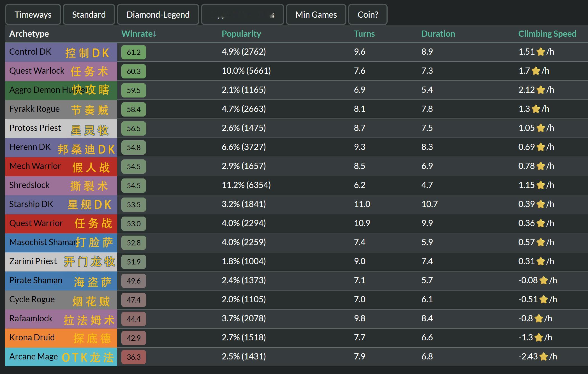
Task: Click the blank filter button
Action: [242, 15]
